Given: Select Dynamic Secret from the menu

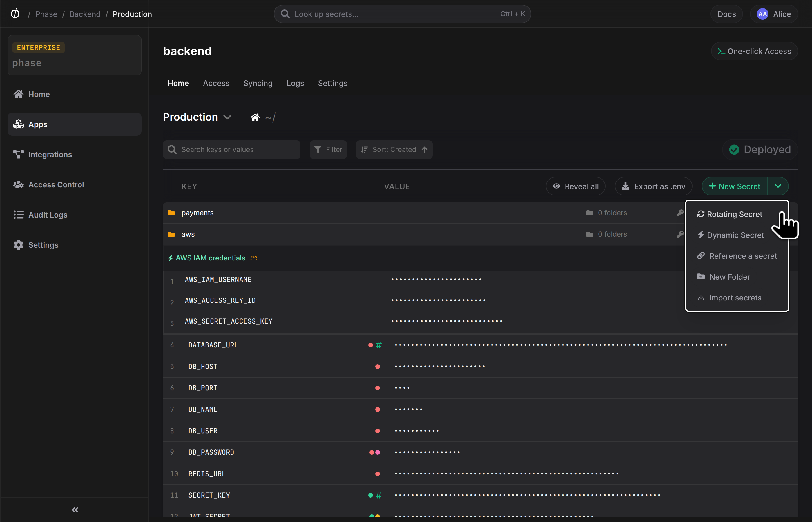Looking at the screenshot, I should pyautogui.click(x=730, y=235).
